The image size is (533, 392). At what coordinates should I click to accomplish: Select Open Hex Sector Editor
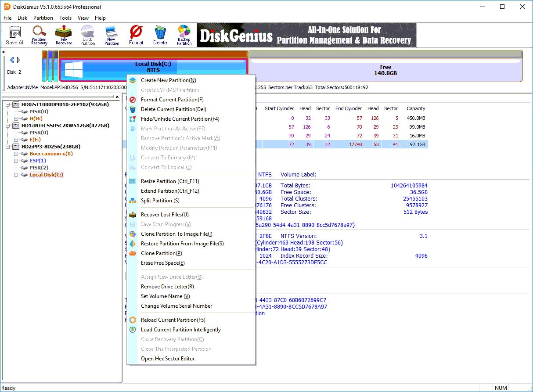coord(168,359)
